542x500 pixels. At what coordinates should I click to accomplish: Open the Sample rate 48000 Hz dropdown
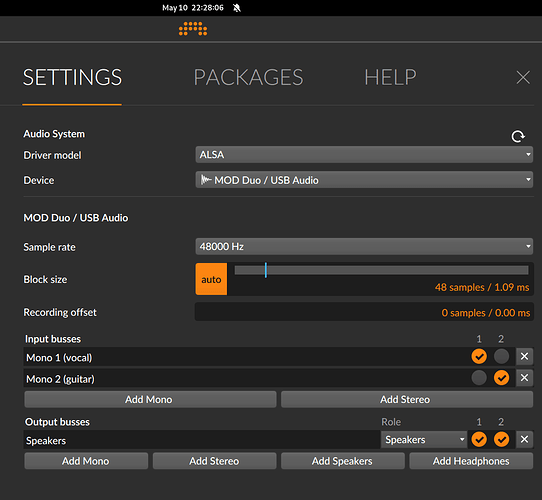point(364,247)
